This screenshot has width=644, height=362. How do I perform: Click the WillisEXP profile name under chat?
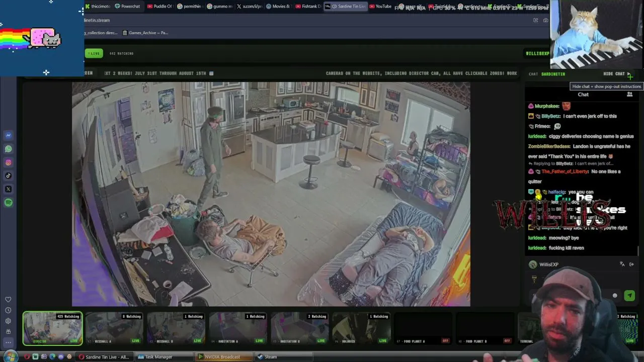coord(549,264)
